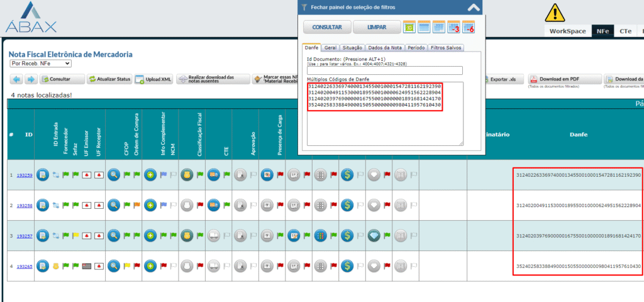
Task: Click the forward arrow navigation icon
Action: 31,79
